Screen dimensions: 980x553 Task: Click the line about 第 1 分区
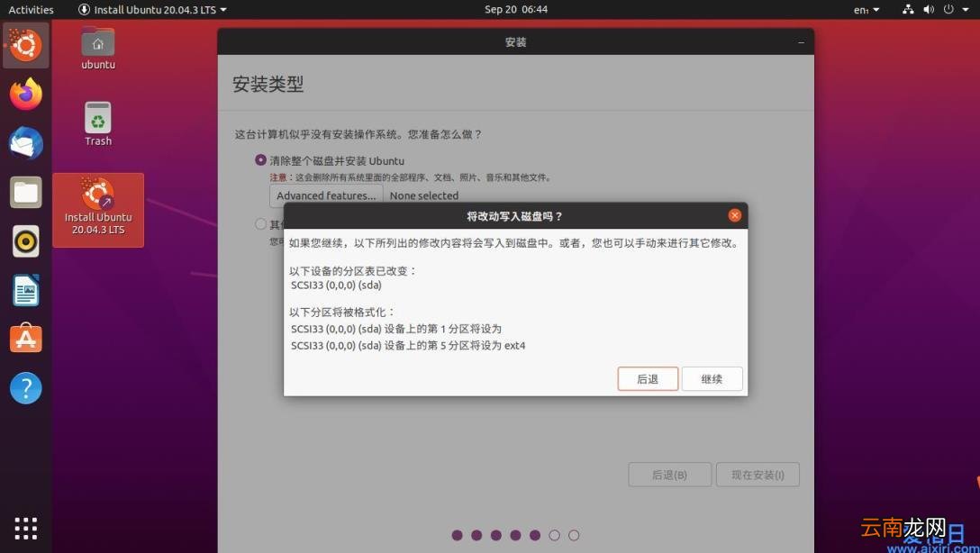click(396, 329)
